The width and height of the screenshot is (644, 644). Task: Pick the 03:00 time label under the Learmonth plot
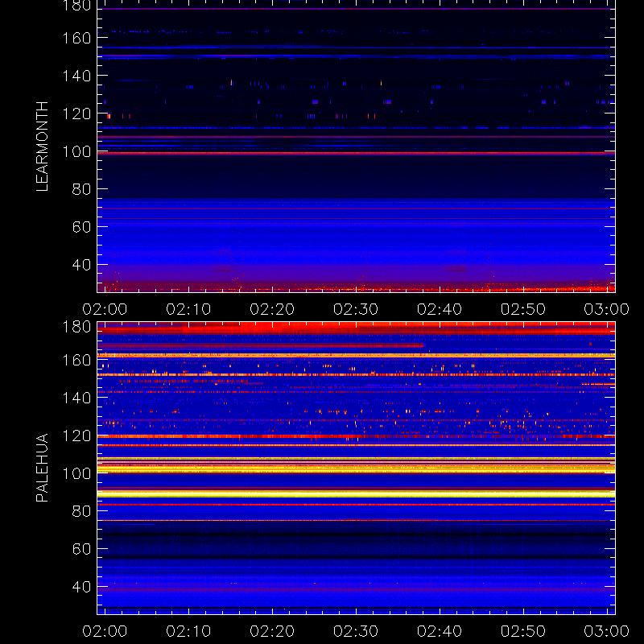click(607, 309)
